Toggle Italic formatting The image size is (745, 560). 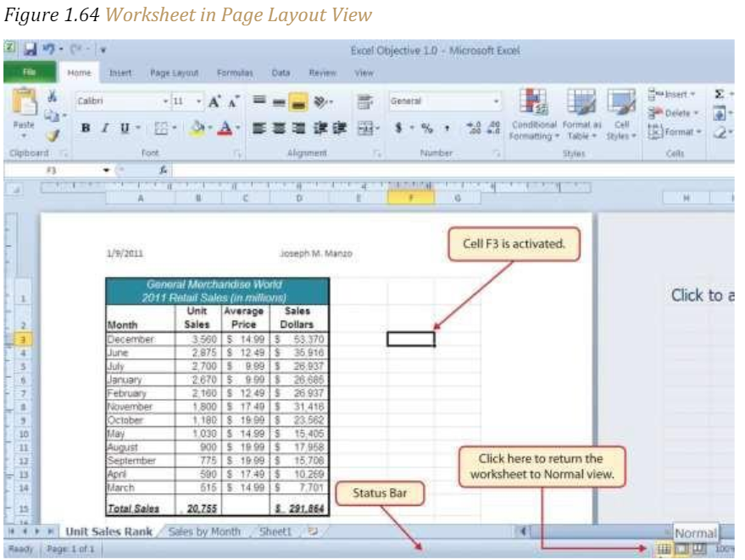click(105, 128)
